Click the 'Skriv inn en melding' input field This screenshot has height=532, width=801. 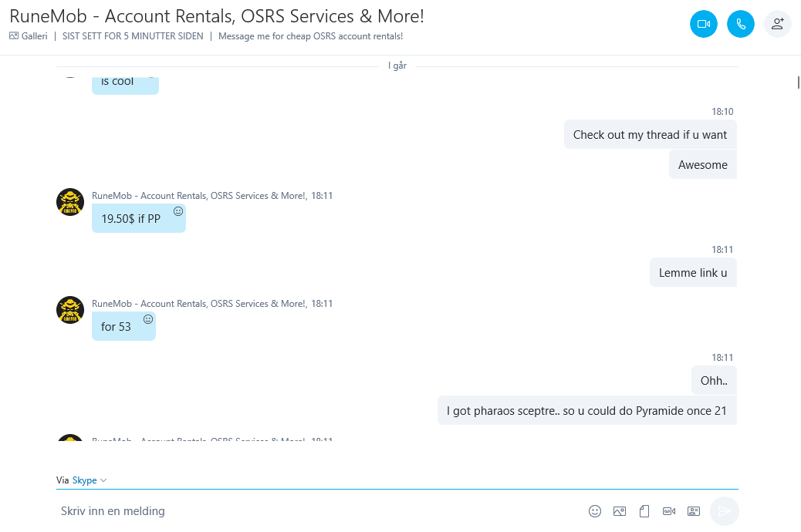[319, 511]
